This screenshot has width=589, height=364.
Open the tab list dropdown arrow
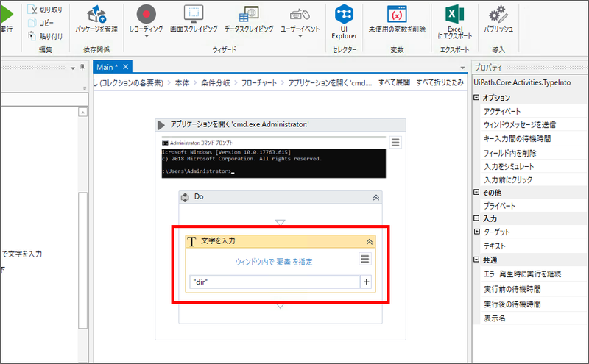tap(463, 68)
